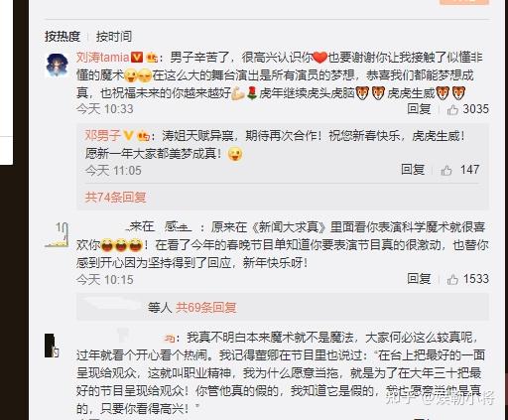Click 回复 on the 今天 10:15 comment
The width and height of the screenshot is (508, 420).
coord(419,279)
